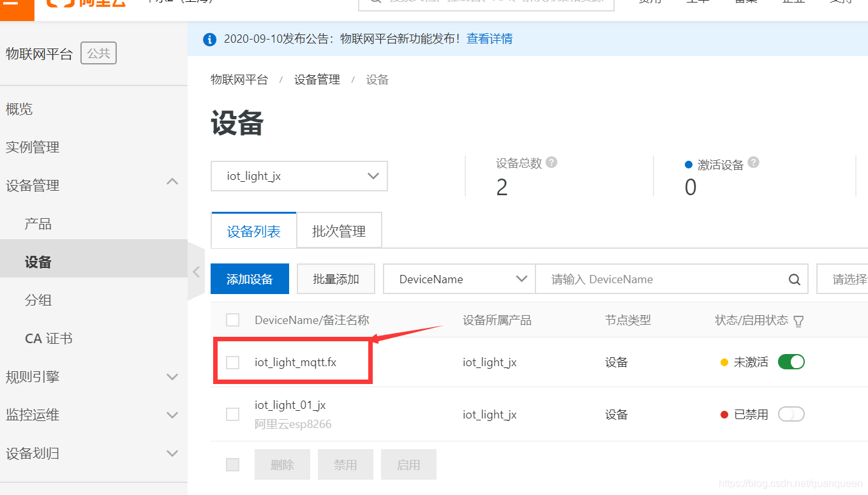The image size is (868, 495).
Task: Click the 阿里云esp8266 remark text
Action: click(293, 424)
